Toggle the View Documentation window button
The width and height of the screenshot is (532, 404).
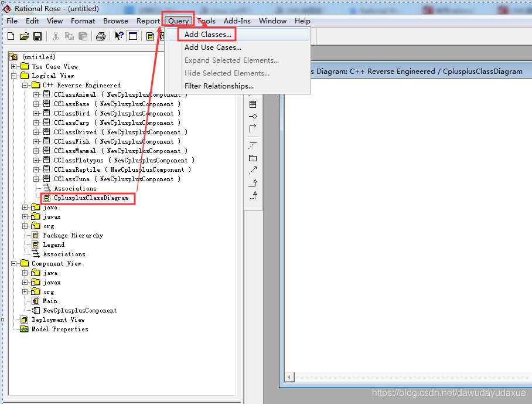133,36
